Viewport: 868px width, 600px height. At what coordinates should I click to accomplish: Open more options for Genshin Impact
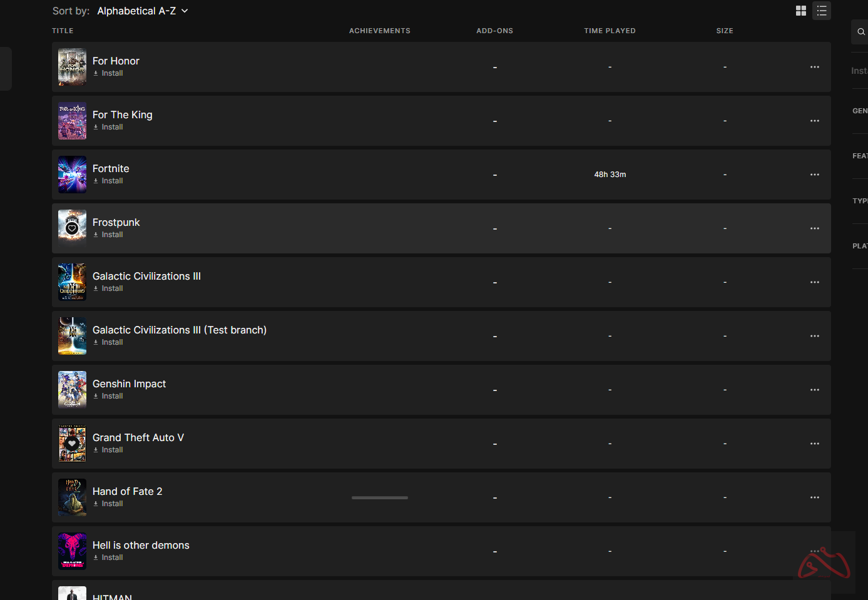[814, 390]
